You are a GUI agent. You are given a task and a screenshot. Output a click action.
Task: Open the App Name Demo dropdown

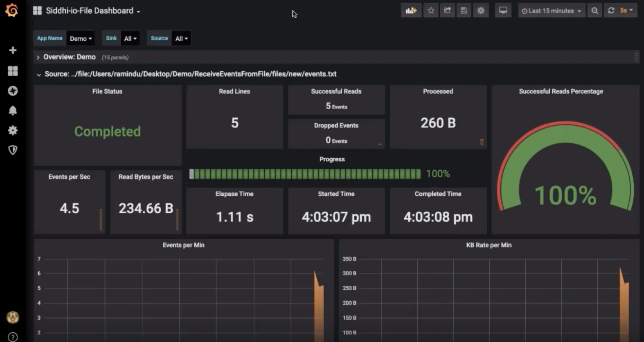pos(81,38)
